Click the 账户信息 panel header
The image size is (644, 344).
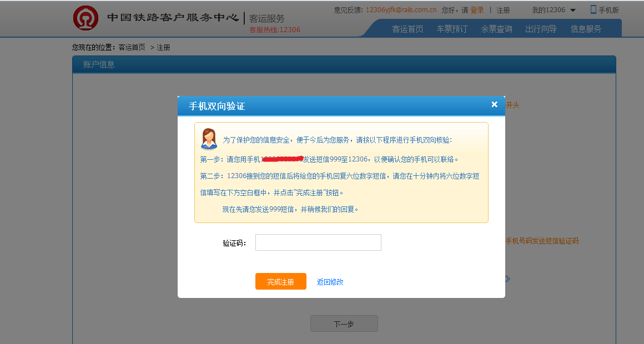point(344,64)
